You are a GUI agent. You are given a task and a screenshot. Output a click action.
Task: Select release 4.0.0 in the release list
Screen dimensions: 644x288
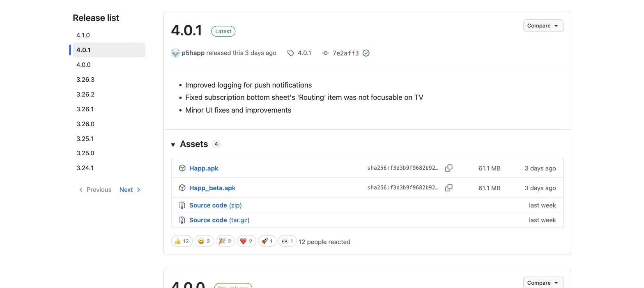[x=109, y=65]
